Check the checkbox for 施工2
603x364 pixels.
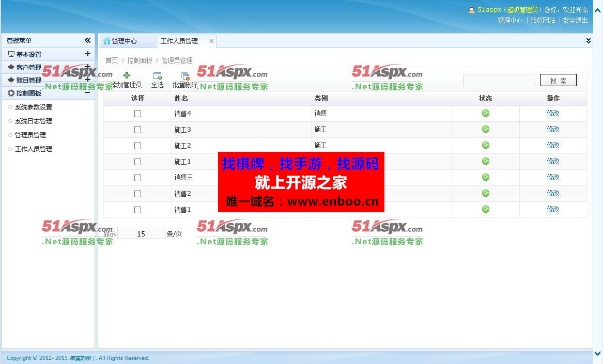pos(137,146)
